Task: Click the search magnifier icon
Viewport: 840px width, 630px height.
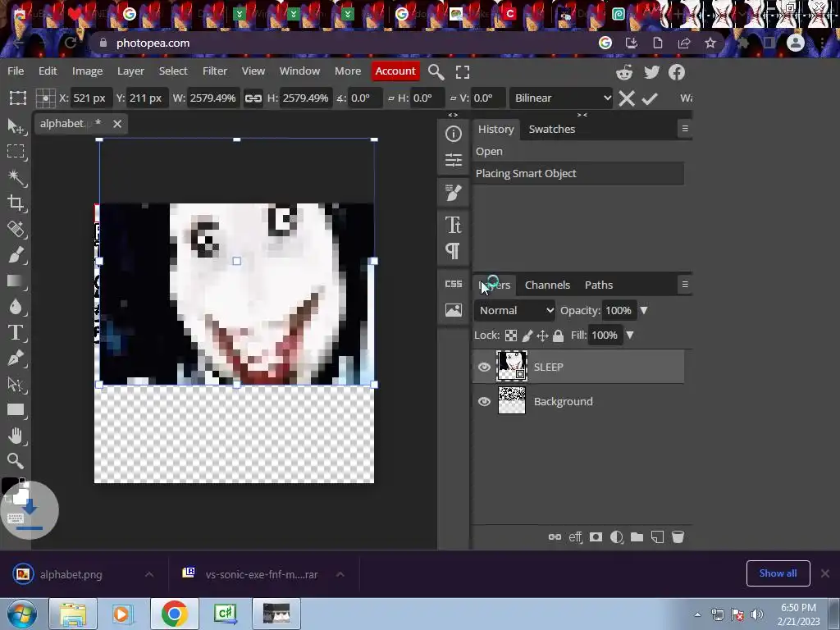Action: click(x=436, y=72)
